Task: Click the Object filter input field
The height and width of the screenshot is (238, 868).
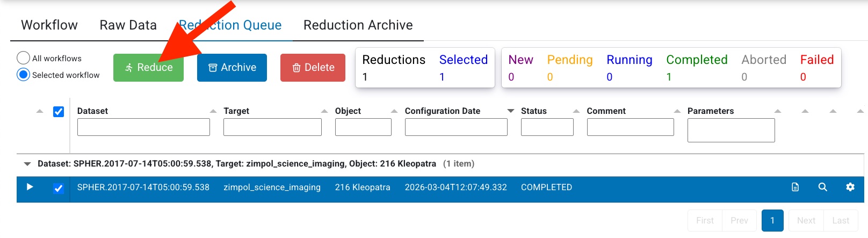Action: pyautogui.click(x=363, y=127)
